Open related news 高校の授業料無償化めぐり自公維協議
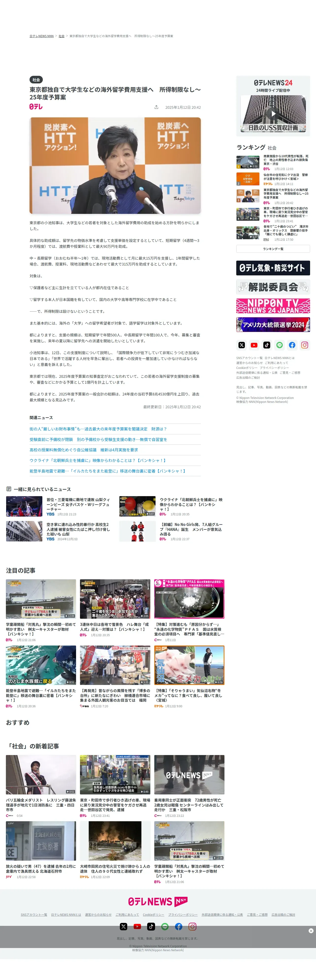This screenshot has width=316, height=980. click(84, 450)
